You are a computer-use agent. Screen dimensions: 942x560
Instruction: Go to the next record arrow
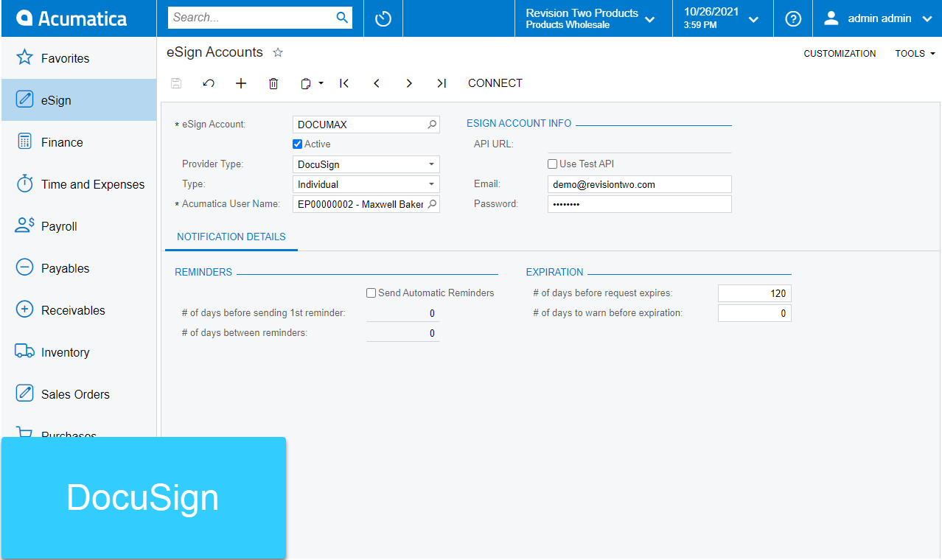click(x=409, y=83)
